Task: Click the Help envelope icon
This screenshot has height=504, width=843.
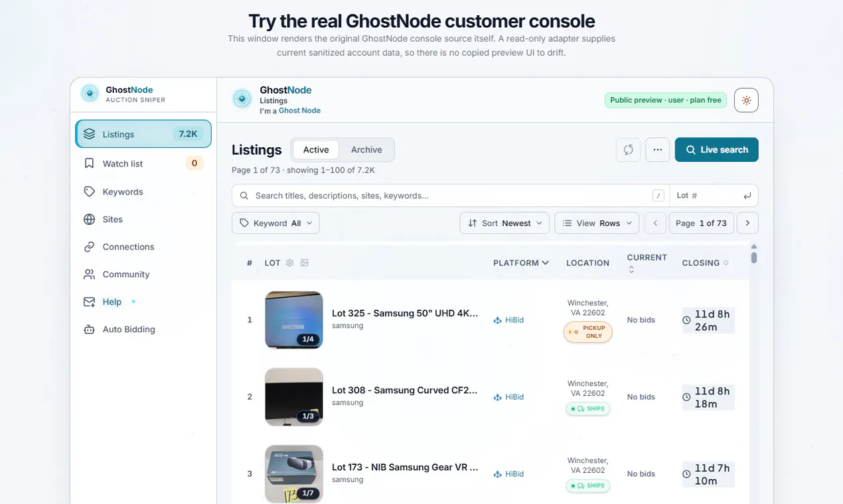Action: tap(89, 302)
